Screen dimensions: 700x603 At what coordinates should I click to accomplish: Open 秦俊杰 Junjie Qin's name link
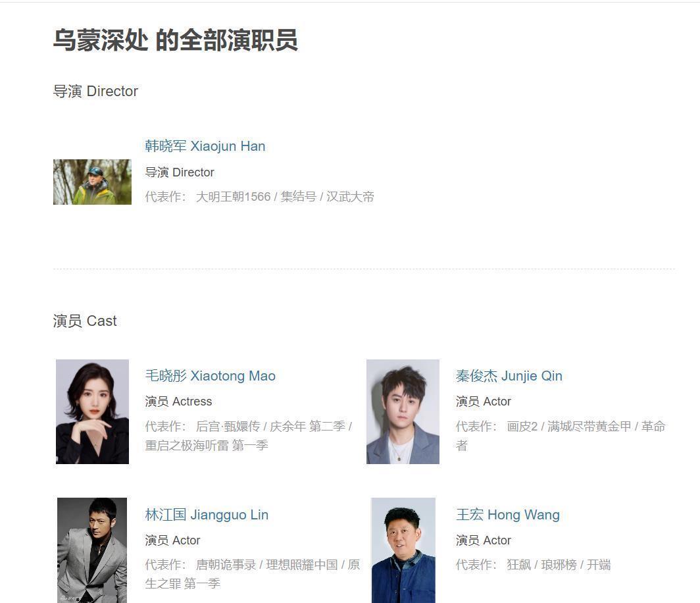pos(509,376)
